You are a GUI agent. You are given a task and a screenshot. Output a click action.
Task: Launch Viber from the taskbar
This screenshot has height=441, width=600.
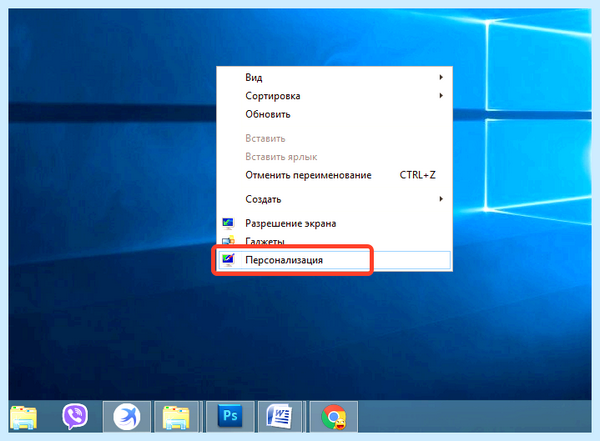coord(75,416)
